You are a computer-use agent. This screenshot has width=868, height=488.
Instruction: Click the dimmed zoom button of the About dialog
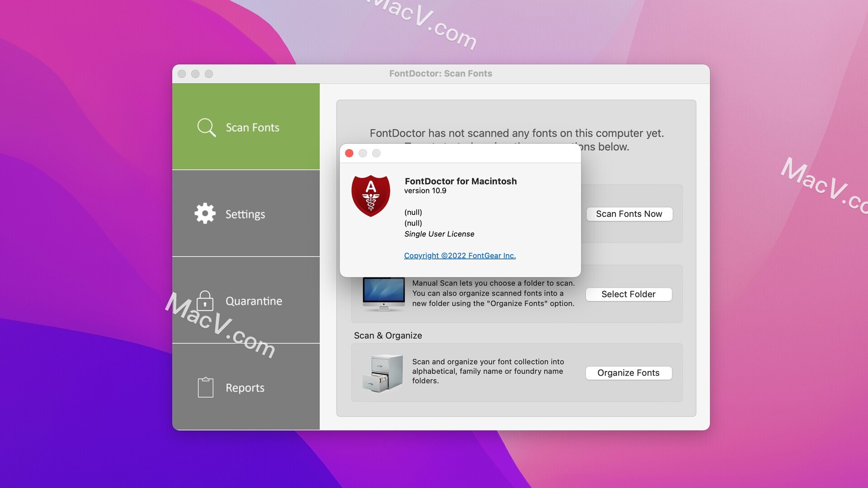[376, 153]
